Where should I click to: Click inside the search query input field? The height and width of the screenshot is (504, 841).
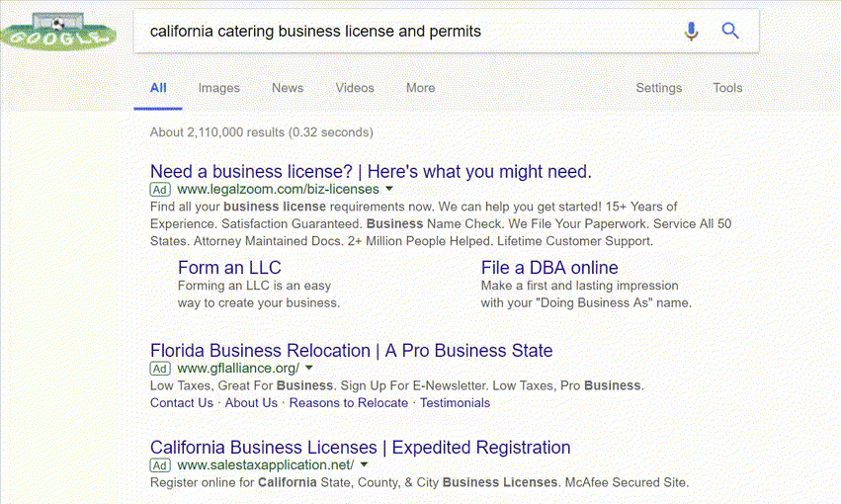[405, 32]
